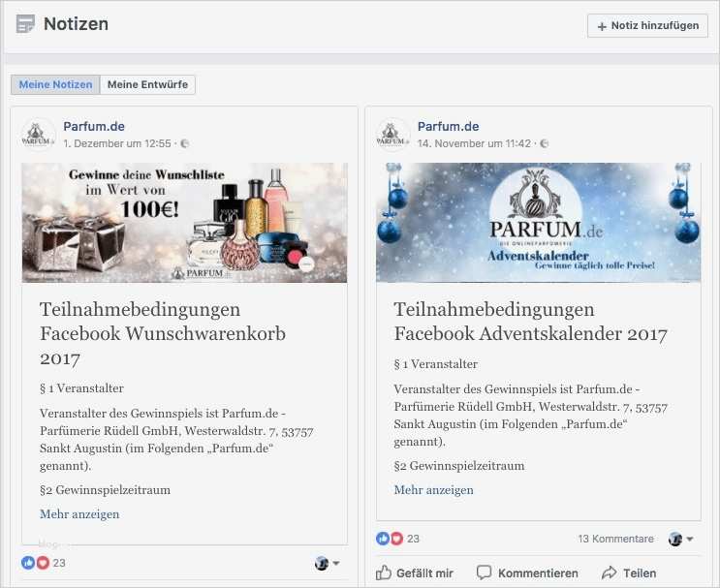The width and height of the screenshot is (720, 588).
Task: Click like reaction icon under Adventskalender note
Action: point(383,539)
